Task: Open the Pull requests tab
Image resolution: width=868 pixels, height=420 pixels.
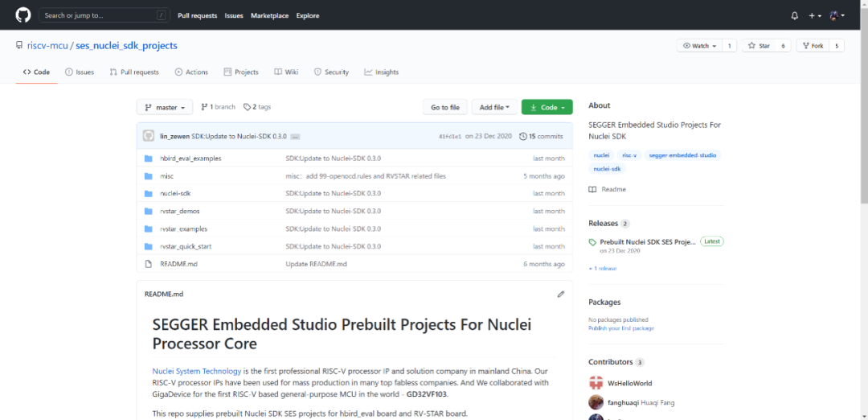Action: click(134, 72)
